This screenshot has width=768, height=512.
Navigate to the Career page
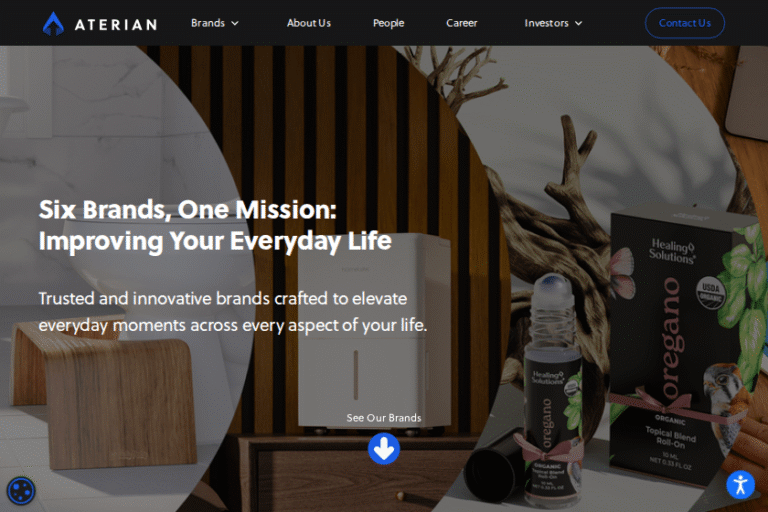click(461, 23)
